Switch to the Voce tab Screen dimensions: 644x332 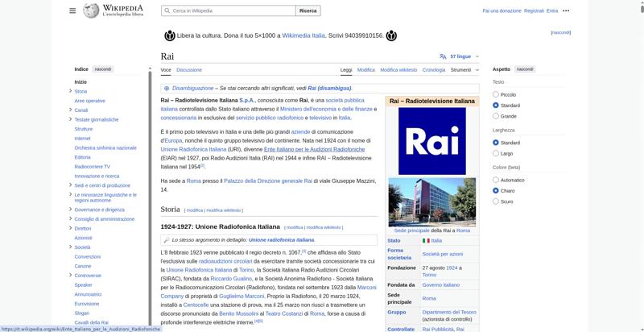166,70
